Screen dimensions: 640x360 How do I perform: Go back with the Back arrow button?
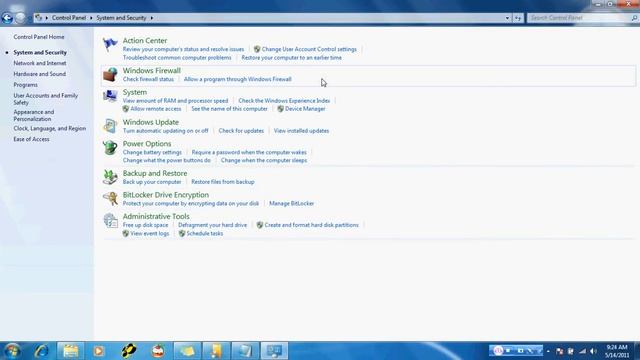pos(7,18)
